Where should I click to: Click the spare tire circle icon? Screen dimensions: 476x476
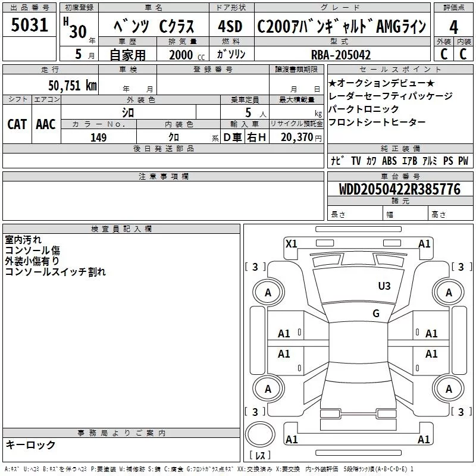(260, 434)
